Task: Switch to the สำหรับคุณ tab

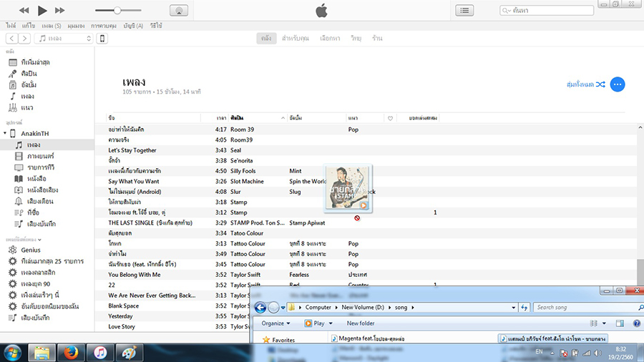Action: point(296,38)
